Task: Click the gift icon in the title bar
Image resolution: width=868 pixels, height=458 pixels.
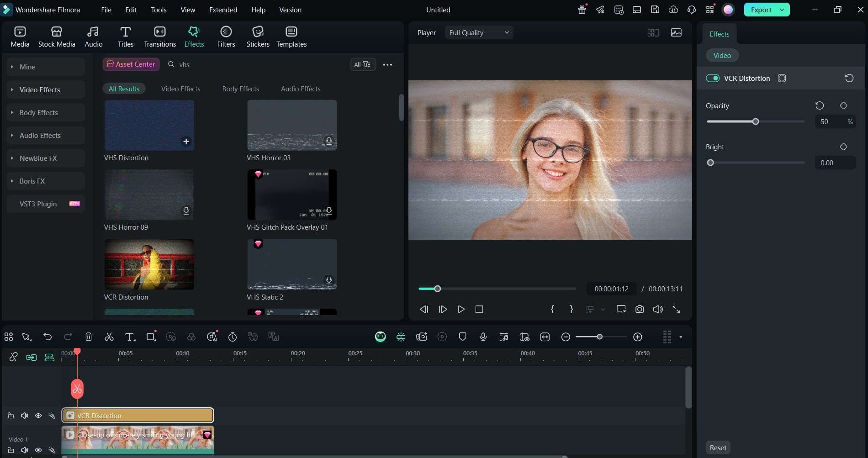Action: (582, 10)
